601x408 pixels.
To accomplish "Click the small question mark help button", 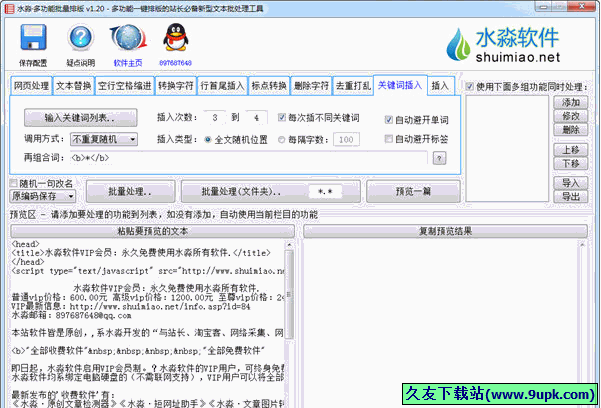I will tap(439, 158).
